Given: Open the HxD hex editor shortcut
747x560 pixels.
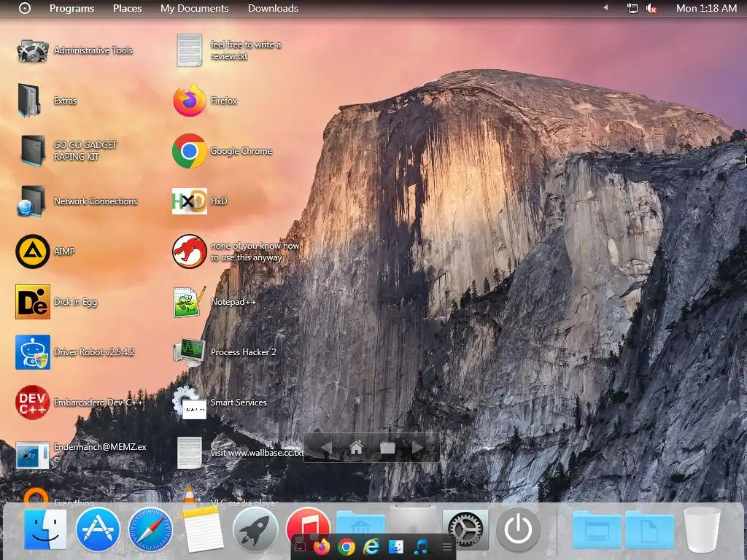Looking at the screenshot, I should 190,201.
